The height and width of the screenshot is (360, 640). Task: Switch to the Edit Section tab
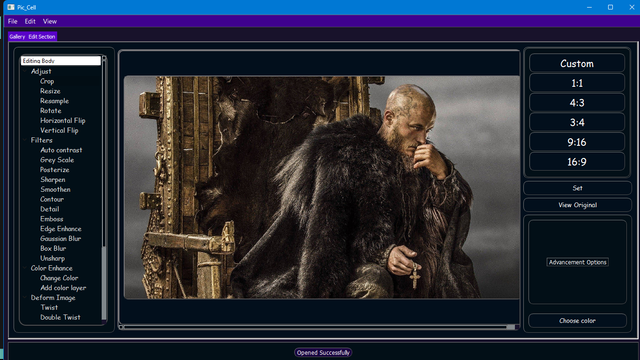point(42,36)
